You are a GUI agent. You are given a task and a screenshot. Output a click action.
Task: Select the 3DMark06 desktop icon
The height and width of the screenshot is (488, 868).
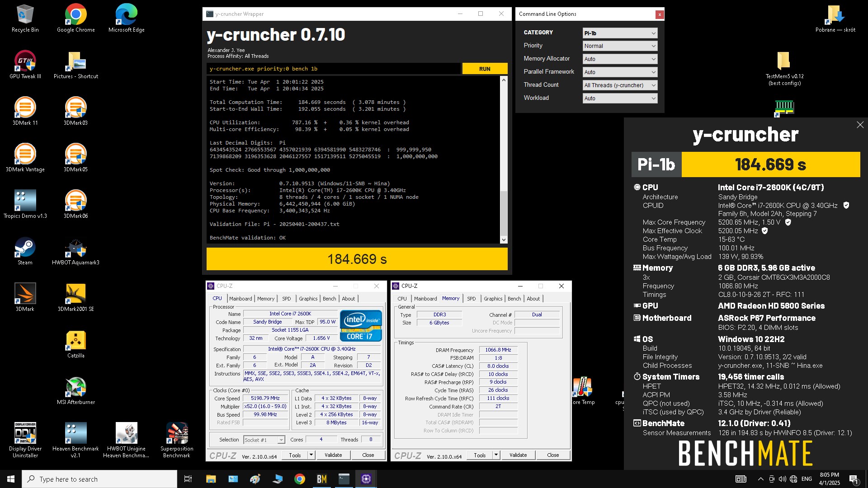[x=75, y=205]
